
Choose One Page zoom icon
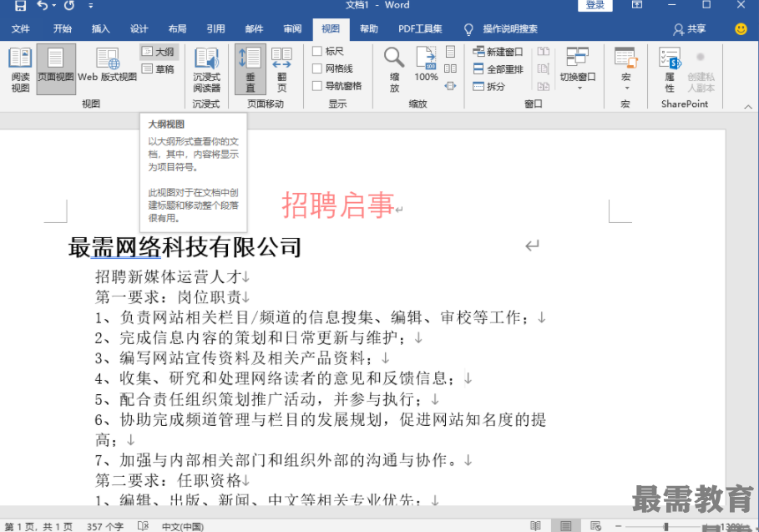451,51
